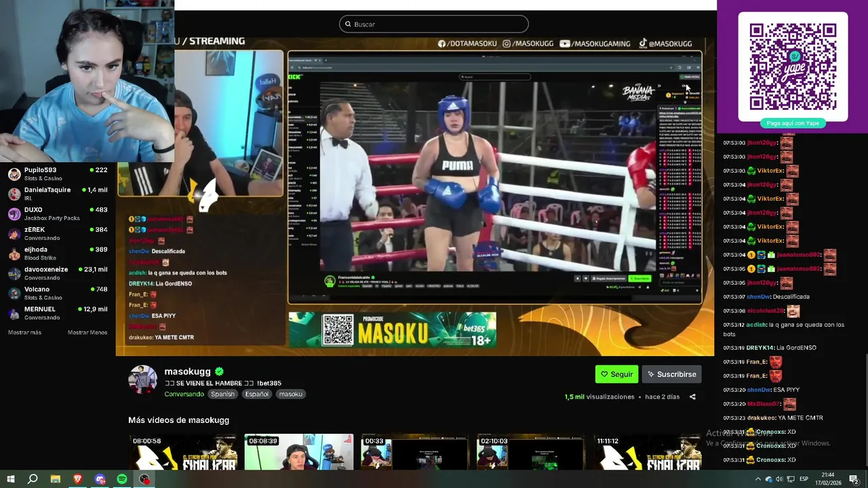Click the Pupilo593 avatar icon

click(14, 174)
